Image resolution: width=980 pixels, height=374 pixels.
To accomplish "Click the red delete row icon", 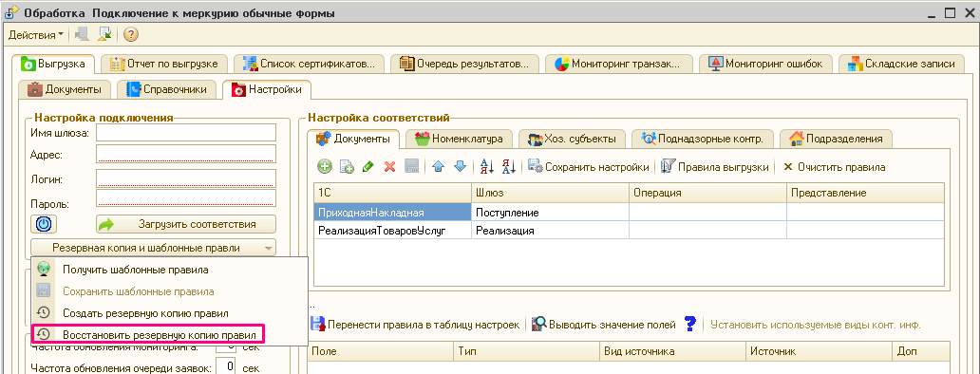I will (390, 167).
